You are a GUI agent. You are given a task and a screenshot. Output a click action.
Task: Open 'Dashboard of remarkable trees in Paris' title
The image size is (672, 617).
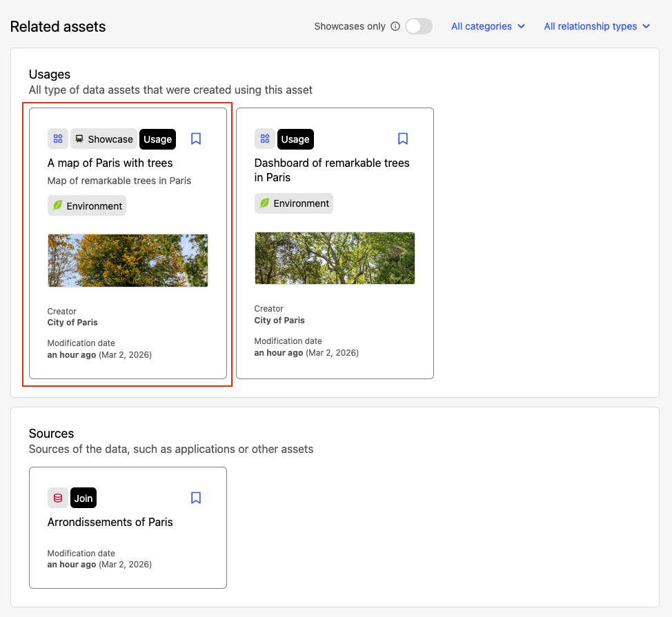click(x=331, y=170)
